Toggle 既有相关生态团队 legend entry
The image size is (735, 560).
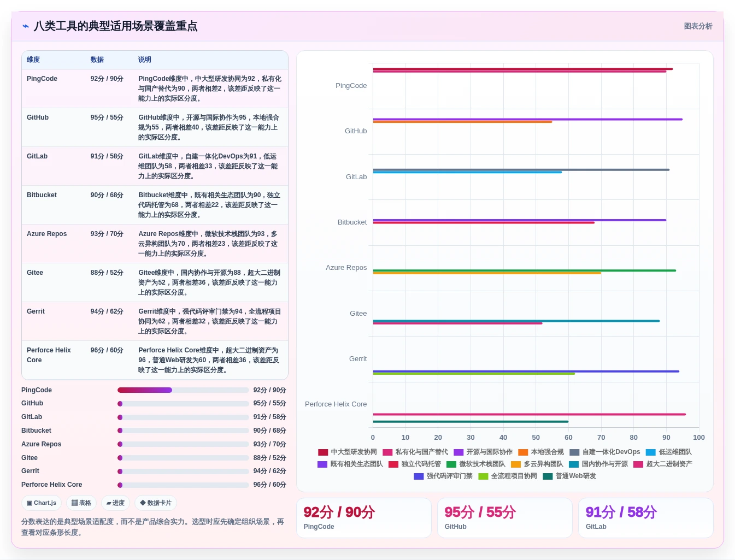tap(350, 464)
